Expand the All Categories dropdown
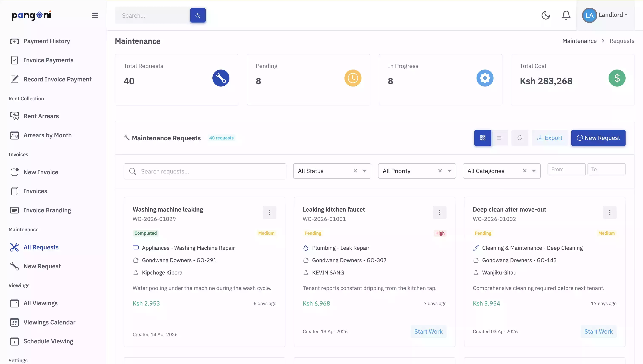The width and height of the screenshot is (643, 364). pyautogui.click(x=534, y=171)
